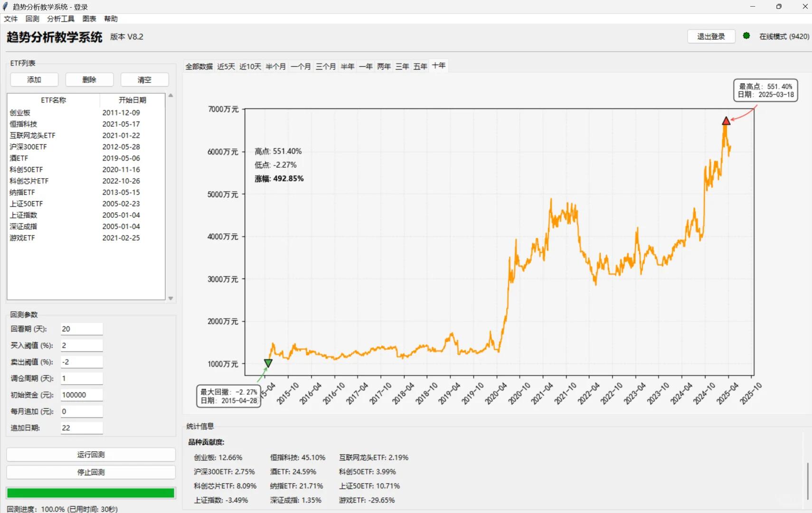Click the 游戏ETF: -29.65% contribution value
Screen dimensions: 812x513
click(367, 500)
